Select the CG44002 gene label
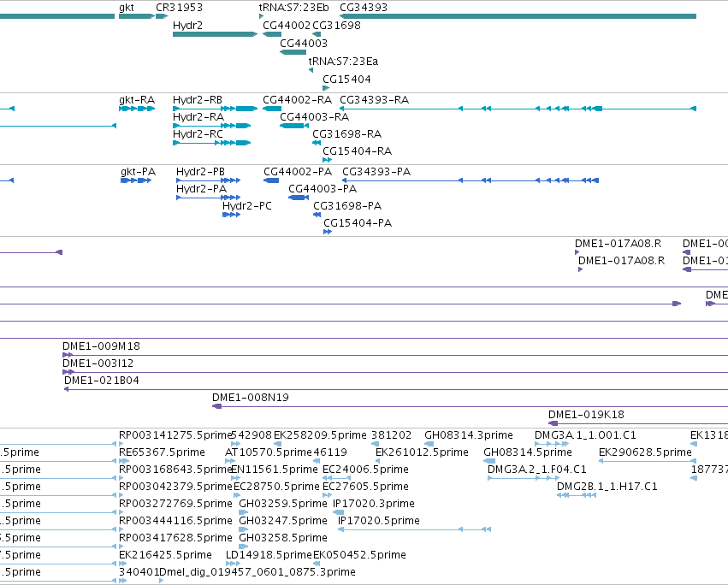Screen dimensions: 728x585 tap(287, 26)
